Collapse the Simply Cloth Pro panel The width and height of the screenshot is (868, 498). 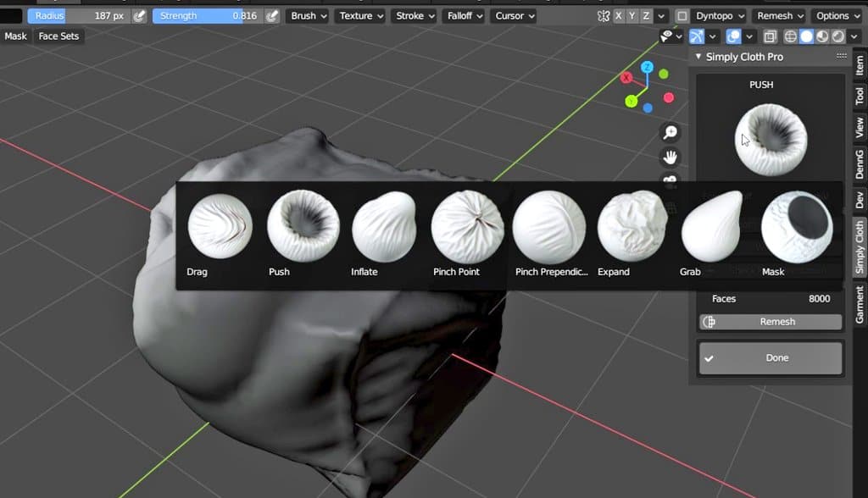click(x=698, y=57)
